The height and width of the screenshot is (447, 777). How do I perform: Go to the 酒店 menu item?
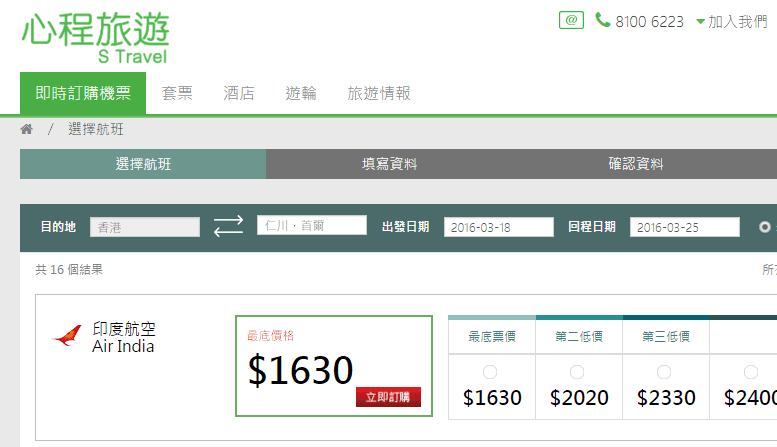click(239, 93)
